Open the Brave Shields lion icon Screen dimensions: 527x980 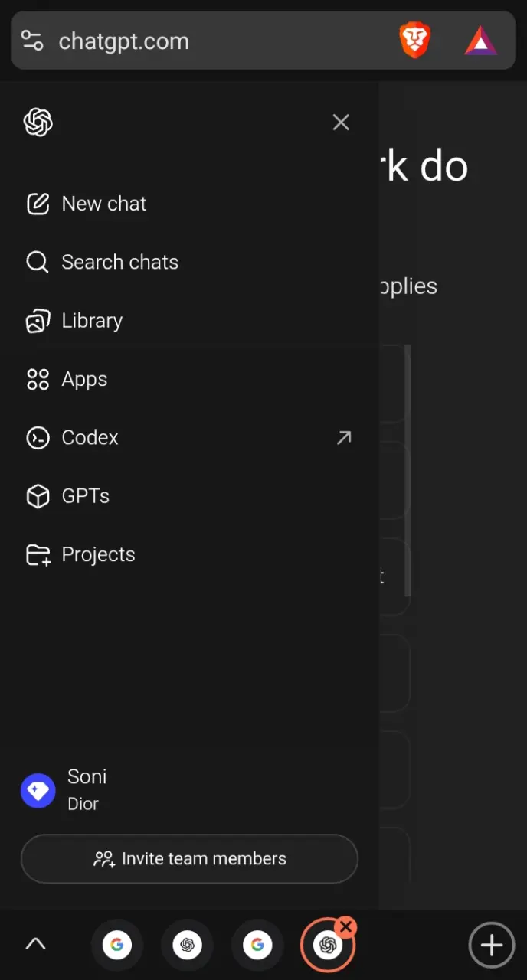coord(415,41)
